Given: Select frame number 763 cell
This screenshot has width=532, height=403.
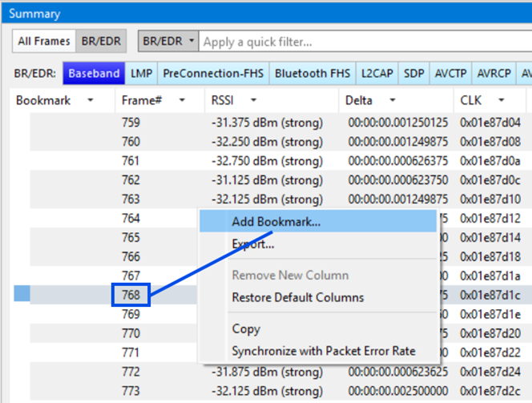Looking at the screenshot, I should [131, 199].
